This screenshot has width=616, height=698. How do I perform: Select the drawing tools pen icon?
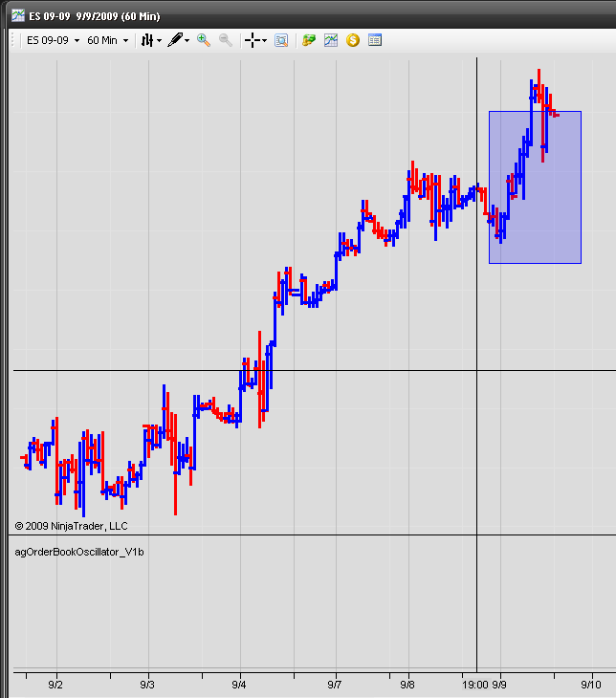(x=175, y=40)
